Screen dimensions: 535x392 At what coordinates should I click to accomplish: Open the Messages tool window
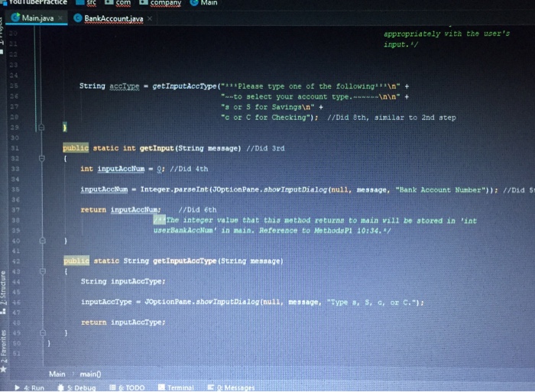(x=232, y=387)
